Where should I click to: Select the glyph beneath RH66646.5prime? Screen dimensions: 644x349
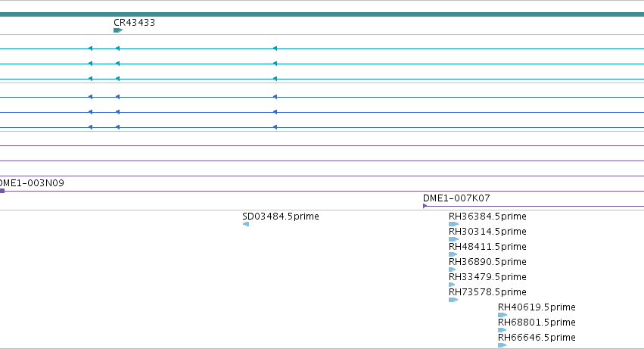[x=502, y=346]
